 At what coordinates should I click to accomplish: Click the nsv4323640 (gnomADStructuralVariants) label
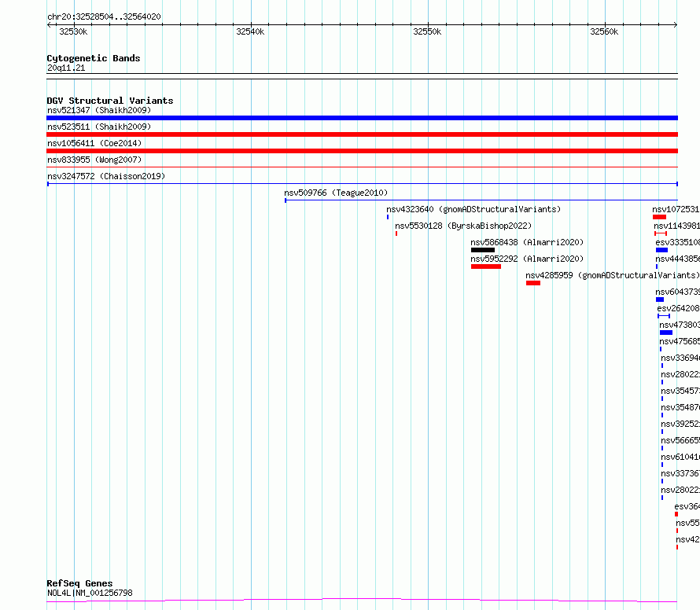473,209
